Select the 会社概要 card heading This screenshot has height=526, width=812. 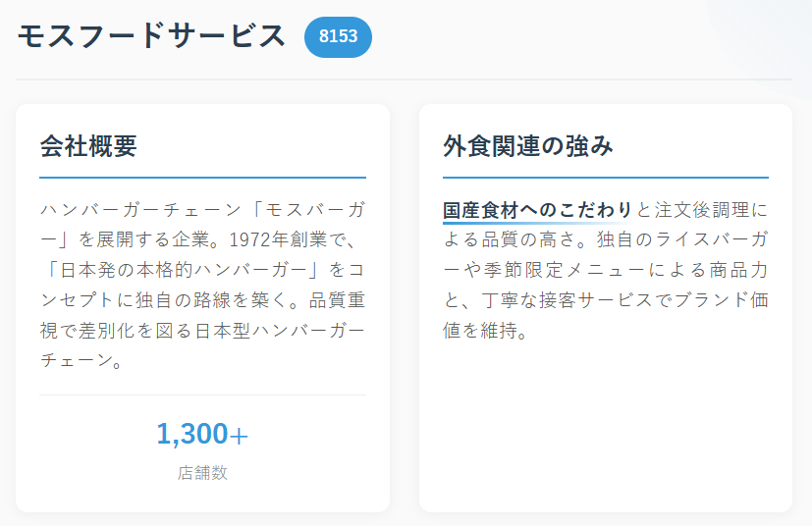point(88,146)
